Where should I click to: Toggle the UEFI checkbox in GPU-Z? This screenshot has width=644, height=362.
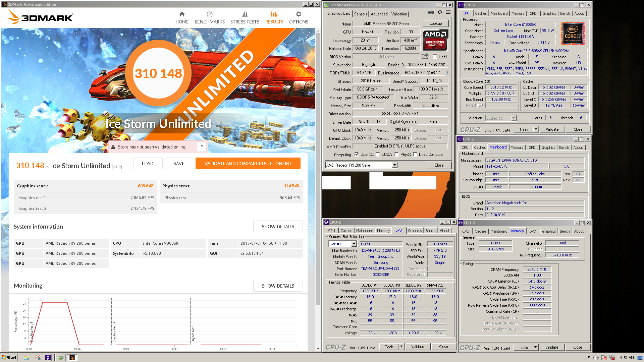(x=435, y=57)
